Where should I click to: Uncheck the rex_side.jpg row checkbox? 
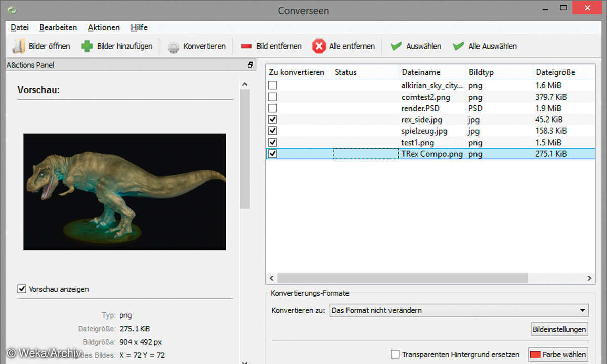[273, 120]
